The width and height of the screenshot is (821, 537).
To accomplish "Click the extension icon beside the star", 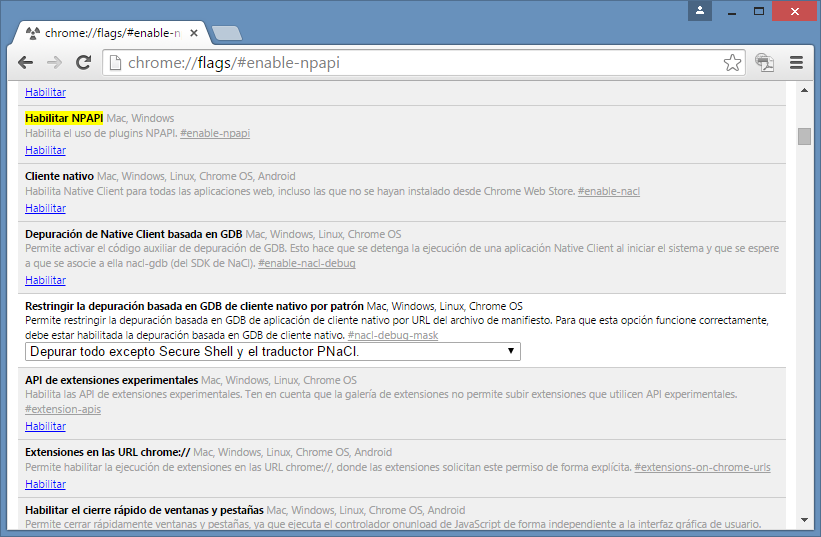I will tap(765, 63).
